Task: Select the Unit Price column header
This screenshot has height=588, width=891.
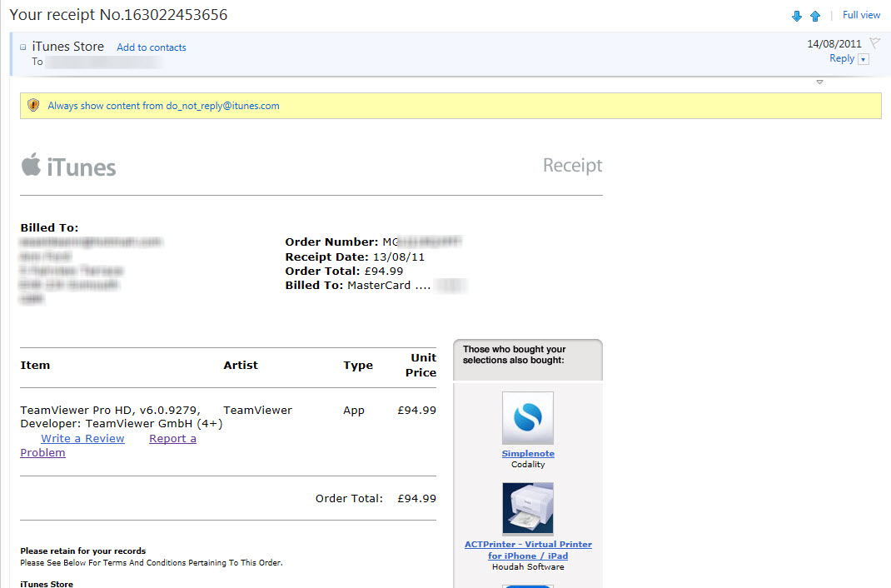Action: pos(421,365)
